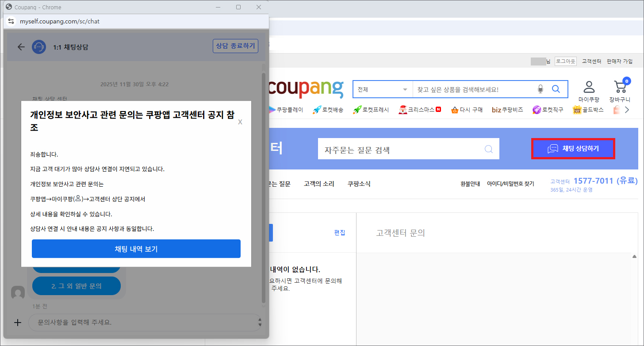Click the chat speech bubble icon in 채팅 상담하기

553,149
